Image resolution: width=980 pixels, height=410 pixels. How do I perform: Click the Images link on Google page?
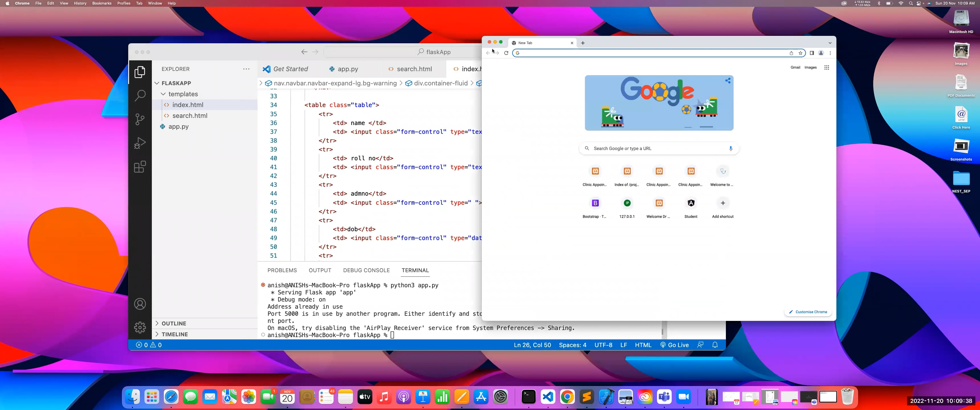810,67
